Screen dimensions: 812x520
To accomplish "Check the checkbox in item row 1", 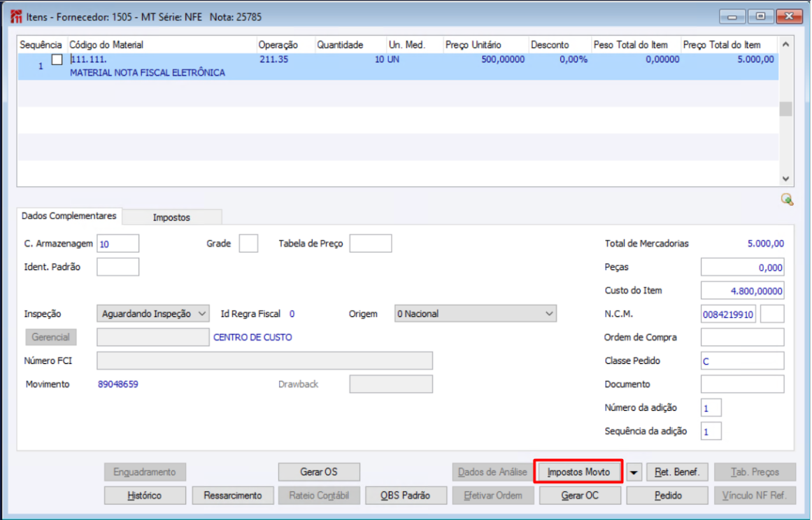I will [57, 59].
